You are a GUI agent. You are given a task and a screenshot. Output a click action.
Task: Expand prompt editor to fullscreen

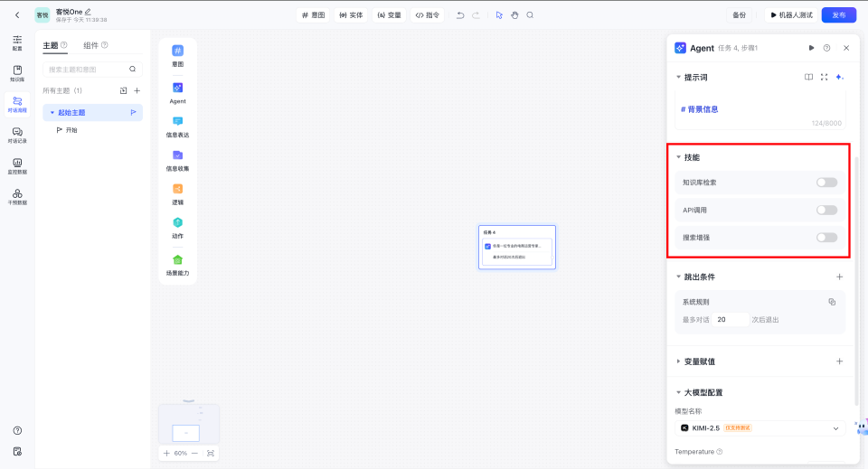825,77
